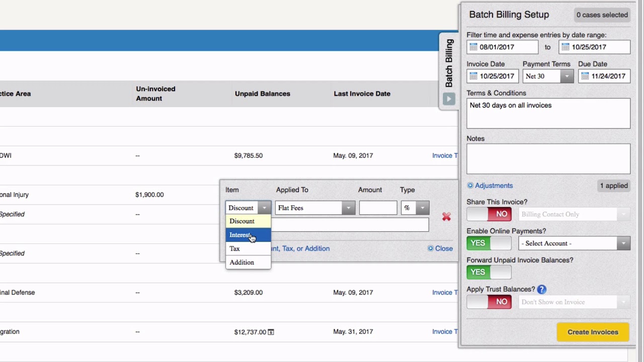
Task: Click the Due Date field 11/24/2017
Action: point(604,76)
